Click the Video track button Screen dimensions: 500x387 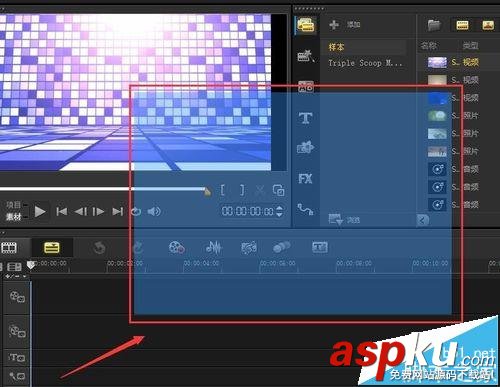(x=17, y=297)
